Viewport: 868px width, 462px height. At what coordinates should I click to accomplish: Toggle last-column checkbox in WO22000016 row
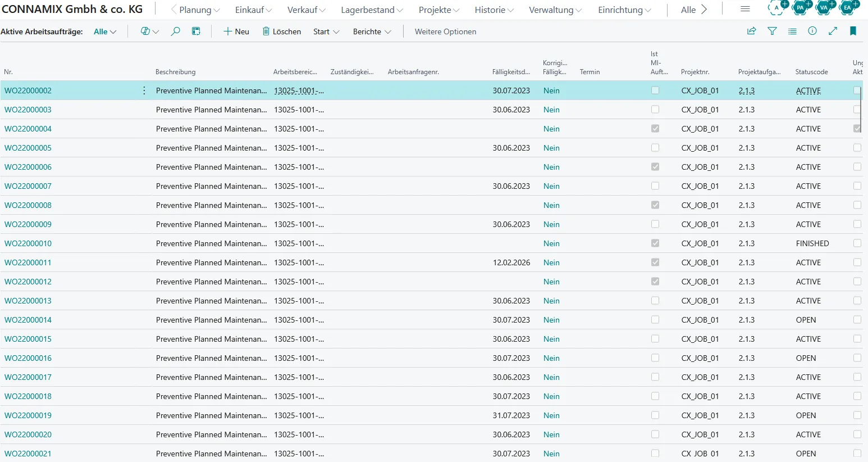pyautogui.click(x=857, y=358)
